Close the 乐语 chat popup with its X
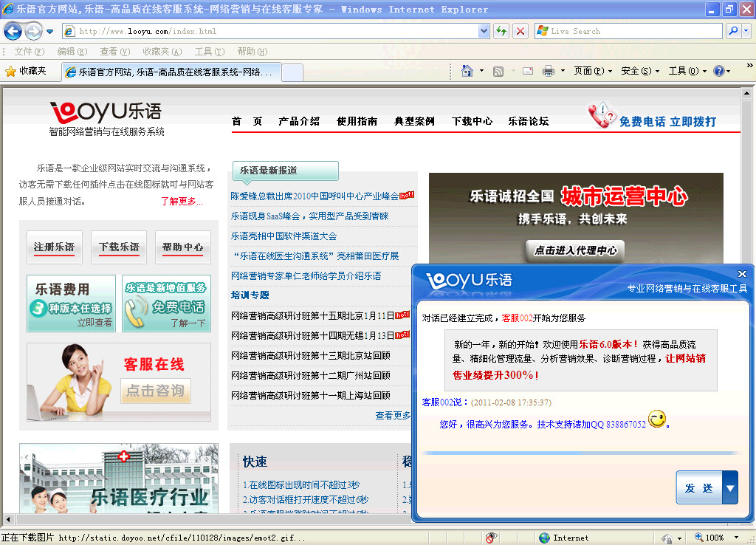The width and height of the screenshot is (756, 545). pyautogui.click(x=742, y=274)
